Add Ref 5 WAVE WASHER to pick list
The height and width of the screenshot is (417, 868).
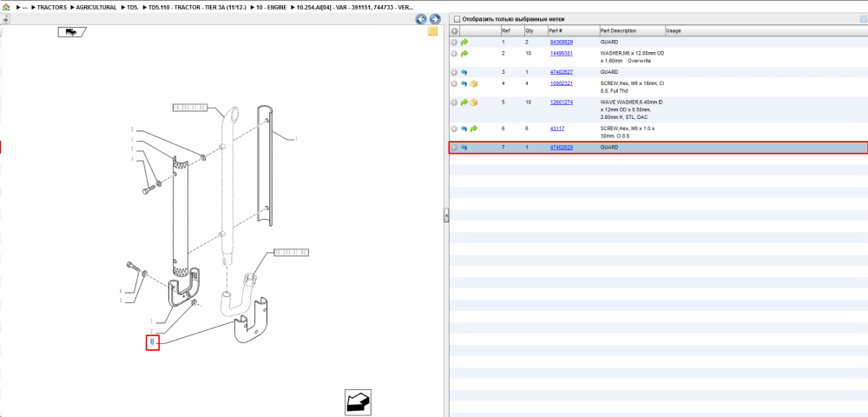[454, 103]
